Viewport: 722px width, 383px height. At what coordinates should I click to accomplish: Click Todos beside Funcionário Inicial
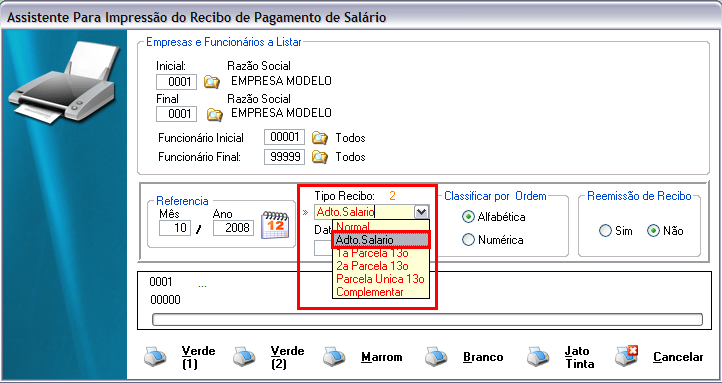click(350, 138)
